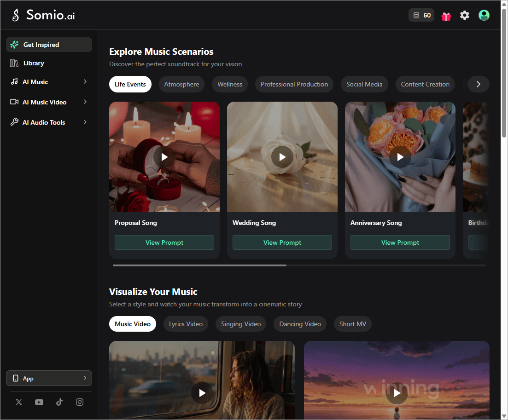Select the Life Events scenario tab
The image size is (508, 420).
click(x=130, y=84)
